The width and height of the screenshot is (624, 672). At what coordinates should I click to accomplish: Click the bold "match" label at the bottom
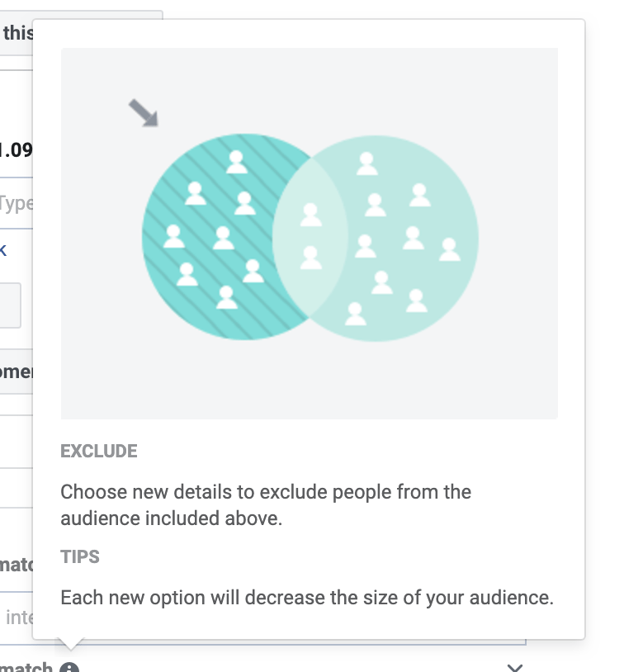[25, 667]
